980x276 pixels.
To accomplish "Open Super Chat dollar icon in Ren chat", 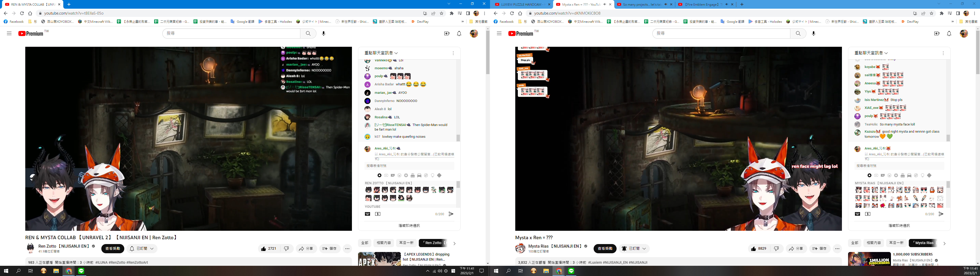I will (378, 214).
